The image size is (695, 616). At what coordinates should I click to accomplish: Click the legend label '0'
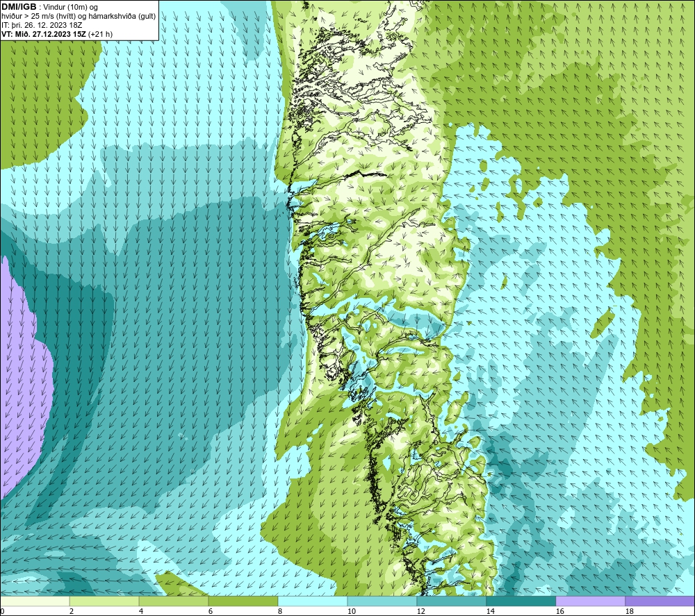[2, 611]
